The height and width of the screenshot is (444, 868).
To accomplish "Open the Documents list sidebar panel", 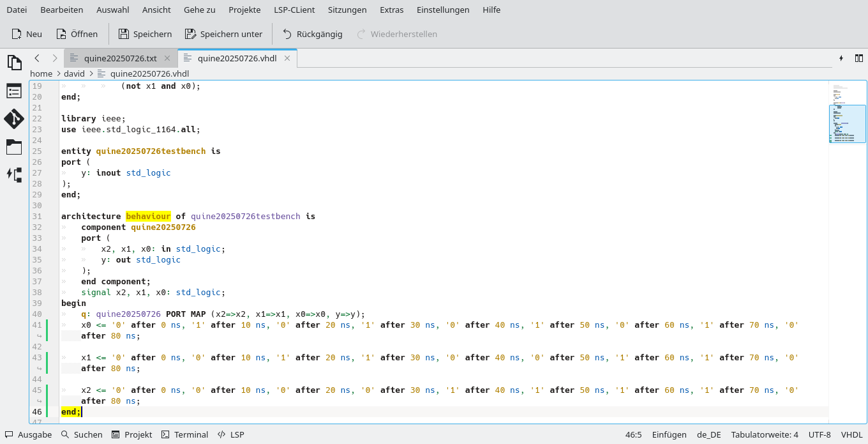I will pyautogui.click(x=14, y=62).
